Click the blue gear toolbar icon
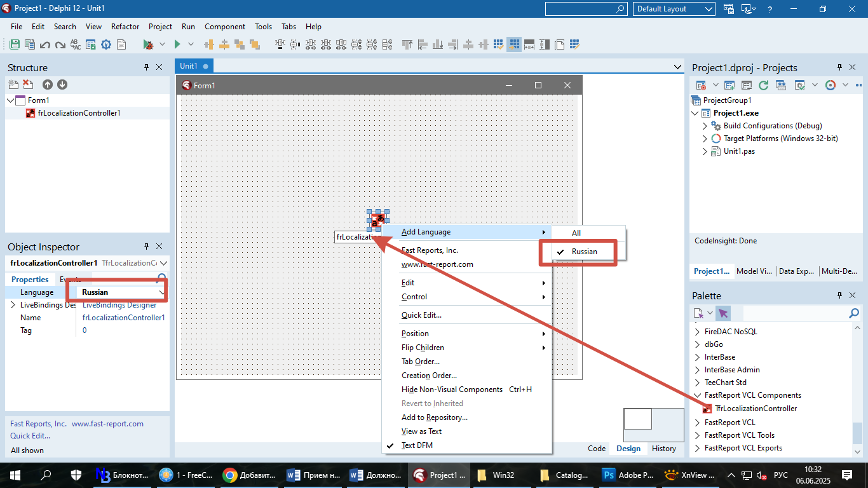The height and width of the screenshot is (488, 868). pyautogui.click(x=106, y=44)
